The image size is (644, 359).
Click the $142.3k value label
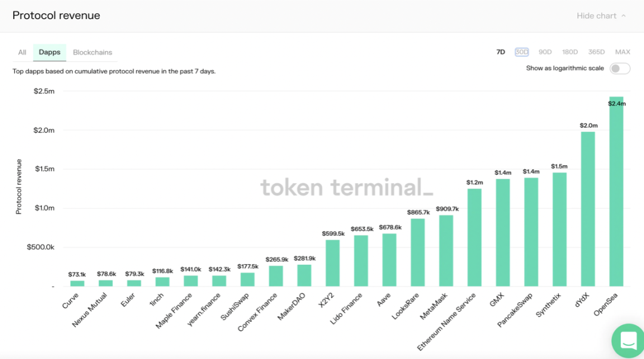tap(219, 270)
